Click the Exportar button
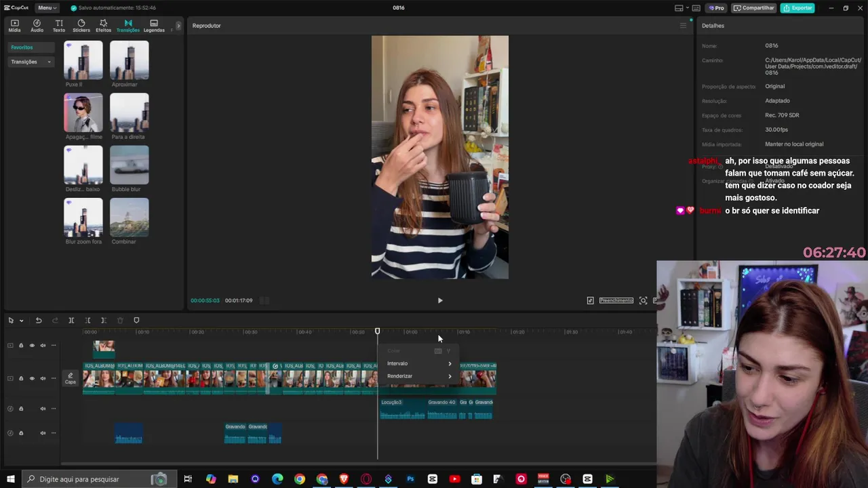The width and height of the screenshot is (868, 488). tap(797, 8)
